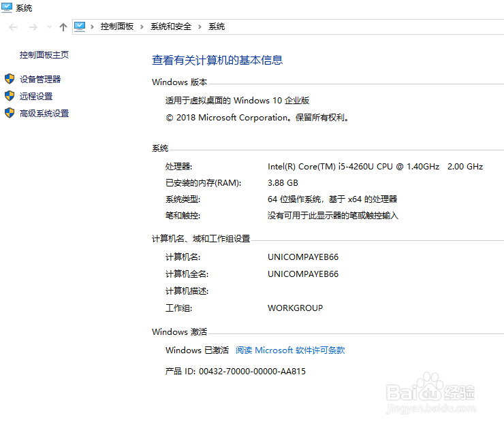Open 控制面板主页 link
The height and width of the screenshot is (426, 504).
click(44, 55)
